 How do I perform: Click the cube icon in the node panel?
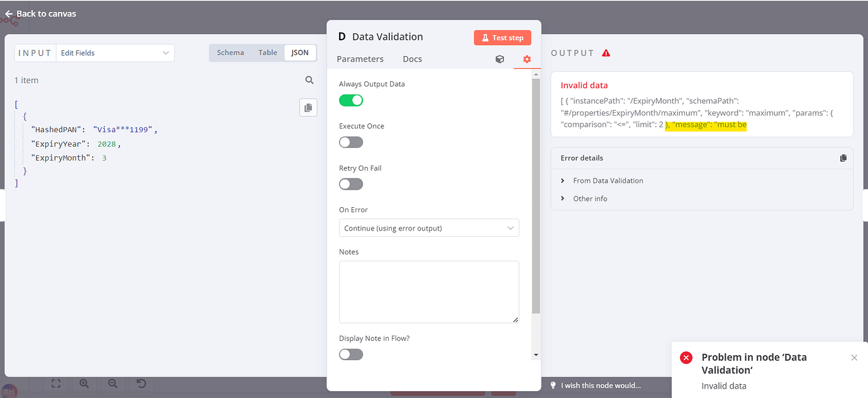coord(499,59)
